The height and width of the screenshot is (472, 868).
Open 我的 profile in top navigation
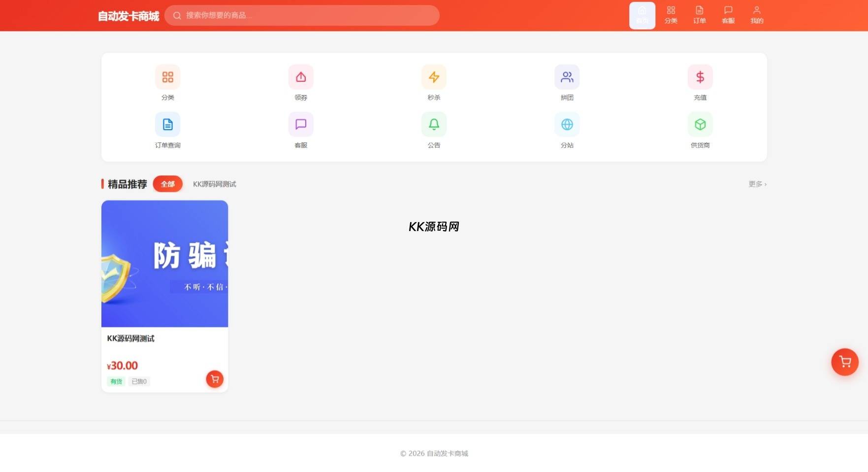pyautogui.click(x=757, y=15)
